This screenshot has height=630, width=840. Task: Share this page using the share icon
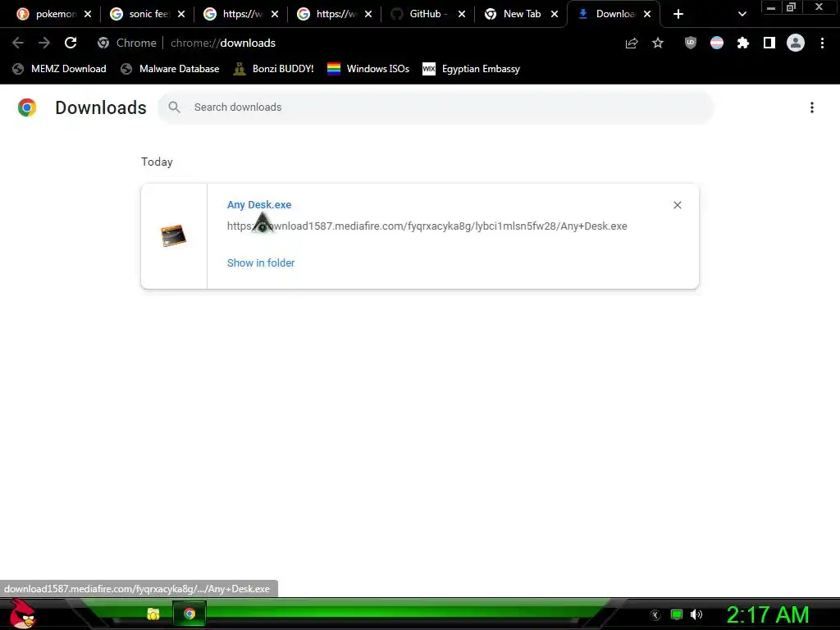pos(632,43)
